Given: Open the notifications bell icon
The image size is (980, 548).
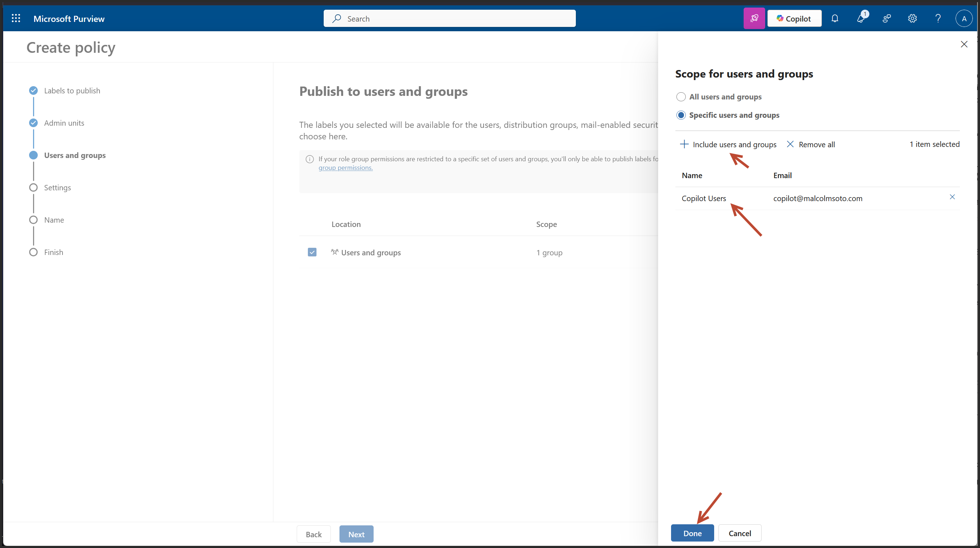Looking at the screenshot, I should coord(835,18).
